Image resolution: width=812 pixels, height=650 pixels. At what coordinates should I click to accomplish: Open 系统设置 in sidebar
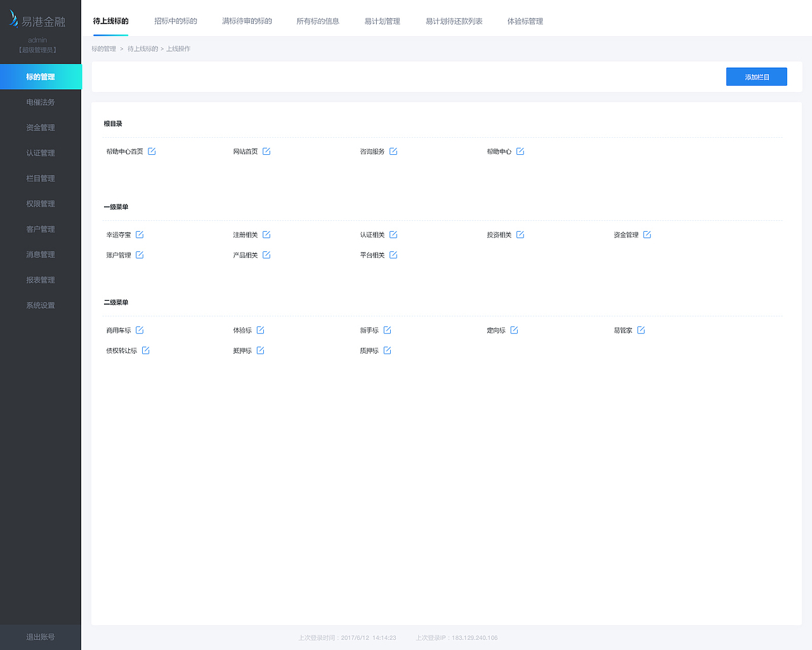click(x=41, y=305)
